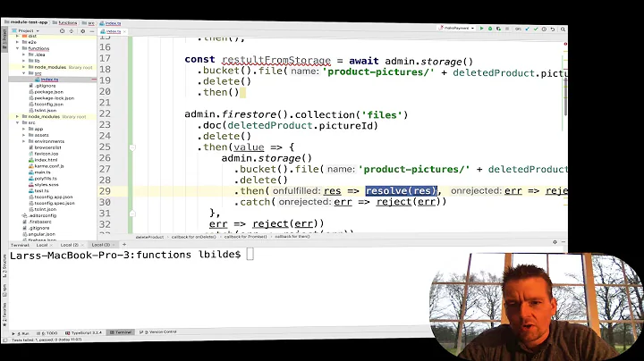Open karma.conf.js file
644x361 pixels.
(46, 166)
